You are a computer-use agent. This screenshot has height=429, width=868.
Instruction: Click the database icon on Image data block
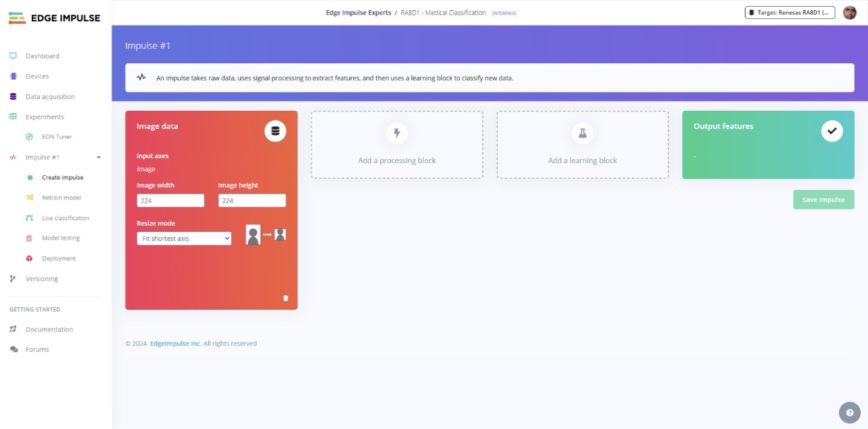pyautogui.click(x=275, y=131)
